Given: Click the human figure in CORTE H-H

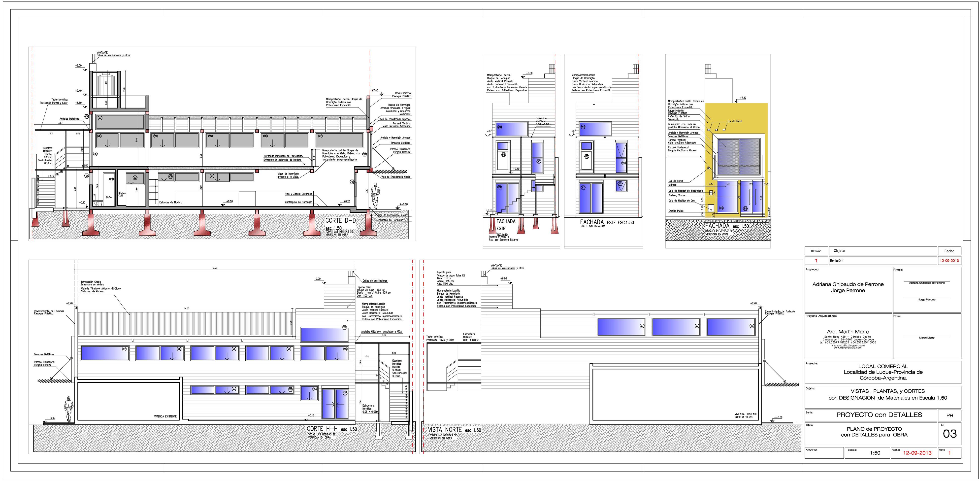Looking at the screenshot, I should click(x=68, y=409).
